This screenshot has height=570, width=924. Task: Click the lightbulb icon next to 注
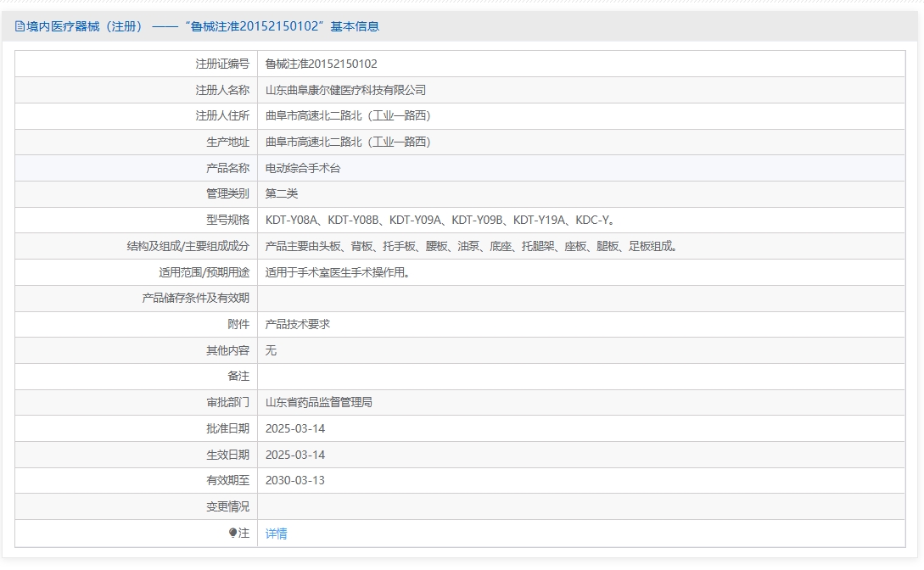(232, 533)
